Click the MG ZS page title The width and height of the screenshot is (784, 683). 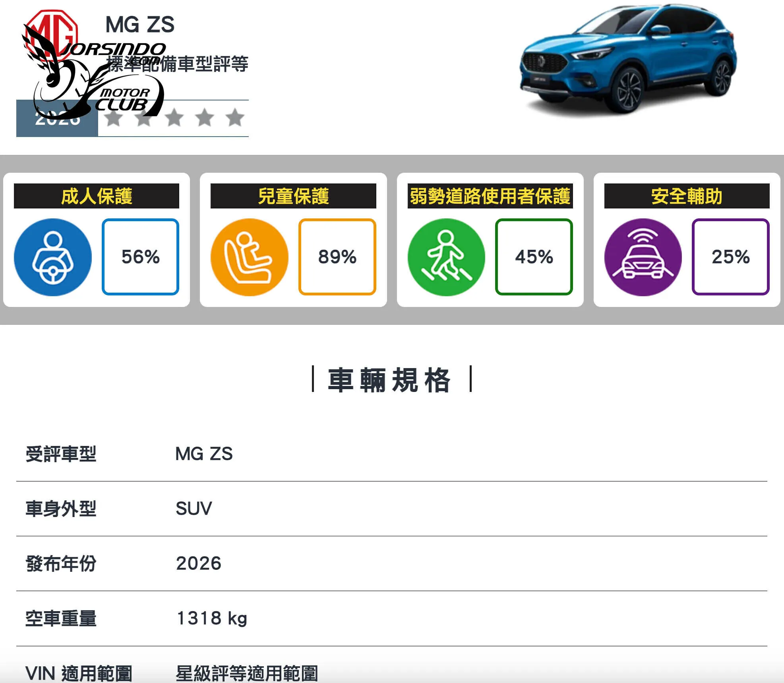(x=140, y=25)
